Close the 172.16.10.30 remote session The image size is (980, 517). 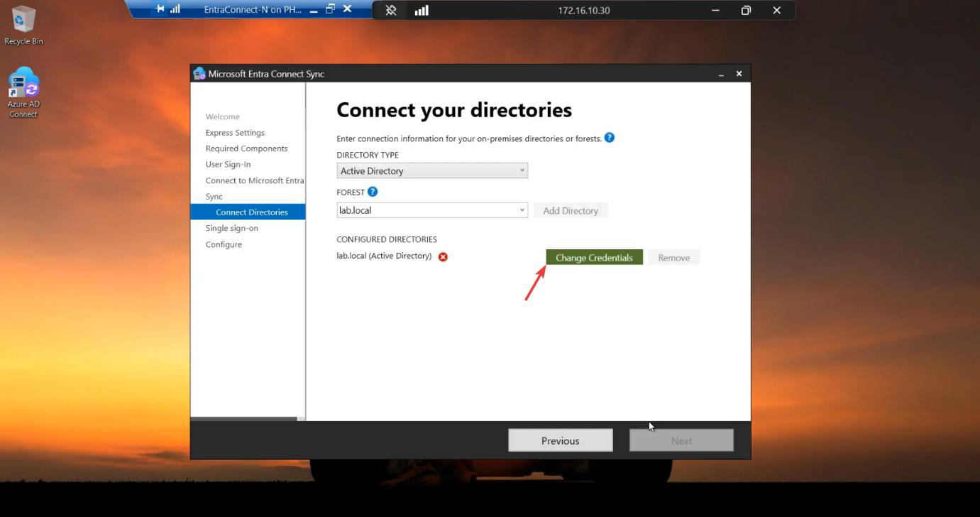(777, 11)
